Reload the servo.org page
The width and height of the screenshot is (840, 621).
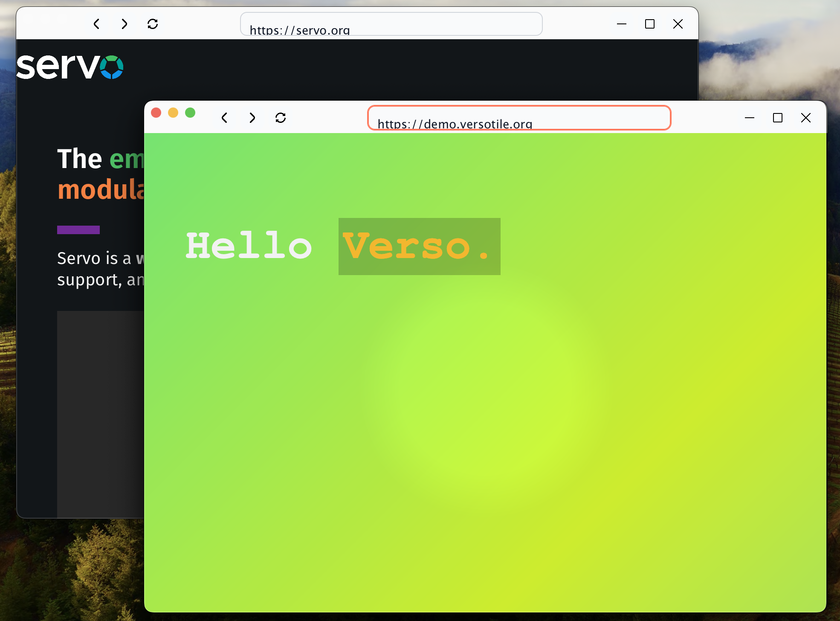(x=153, y=24)
